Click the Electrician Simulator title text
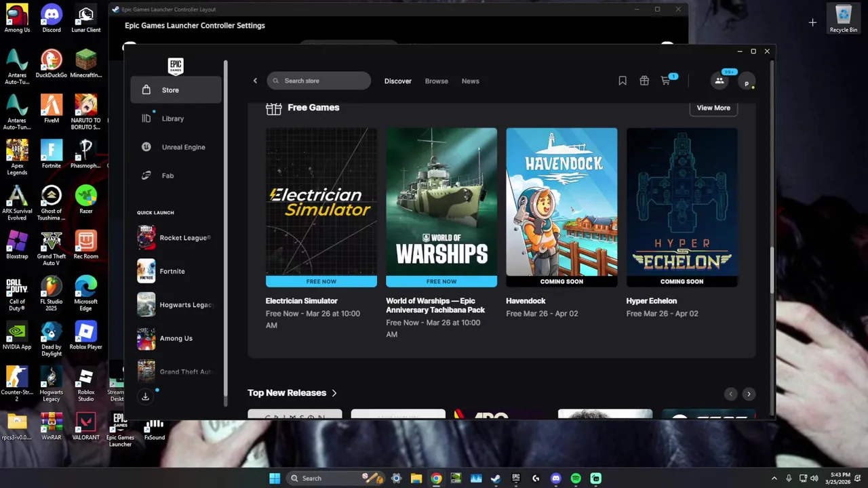The image size is (868, 488). coord(302,301)
